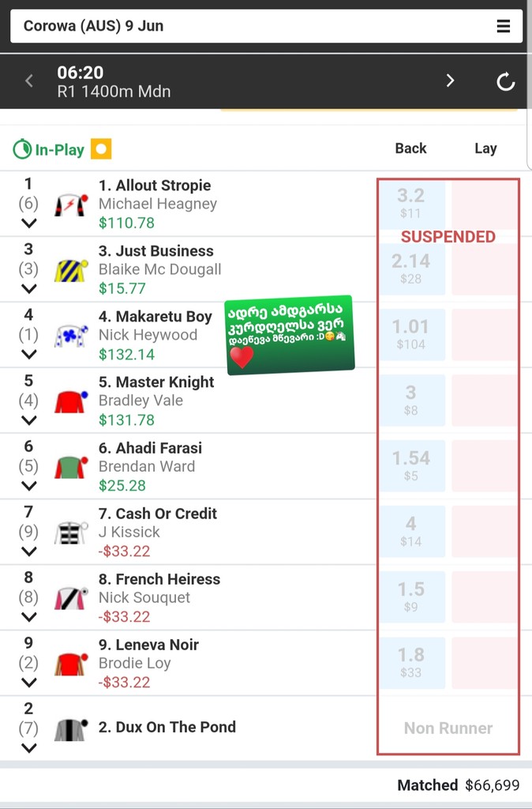Go to the previous race

coord(29,81)
